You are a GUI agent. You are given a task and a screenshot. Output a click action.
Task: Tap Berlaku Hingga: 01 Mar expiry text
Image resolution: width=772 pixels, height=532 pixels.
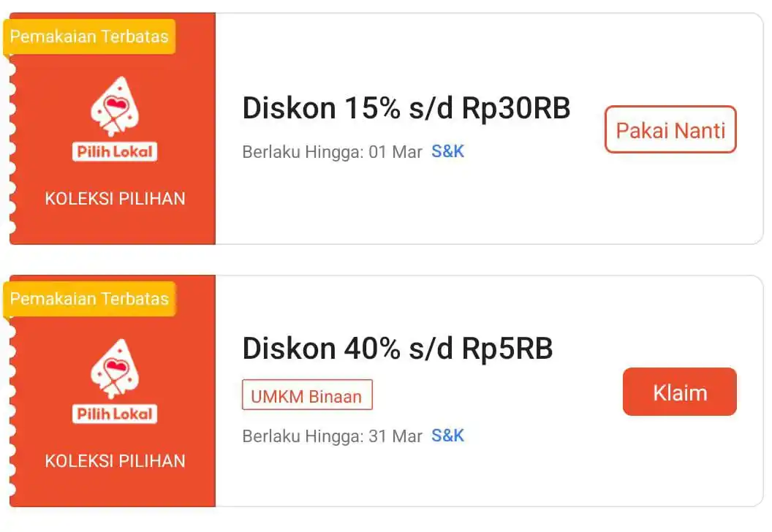[x=333, y=152]
